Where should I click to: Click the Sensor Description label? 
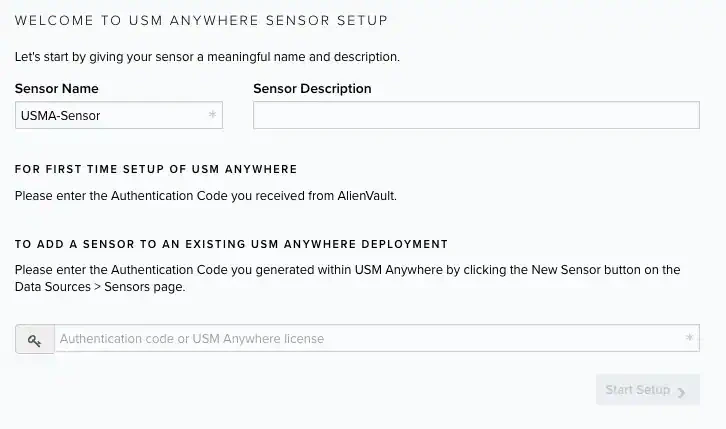pyautogui.click(x=312, y=88)
